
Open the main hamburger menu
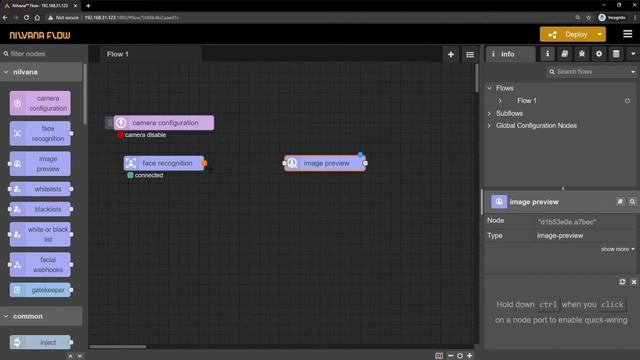coord(627,34)
